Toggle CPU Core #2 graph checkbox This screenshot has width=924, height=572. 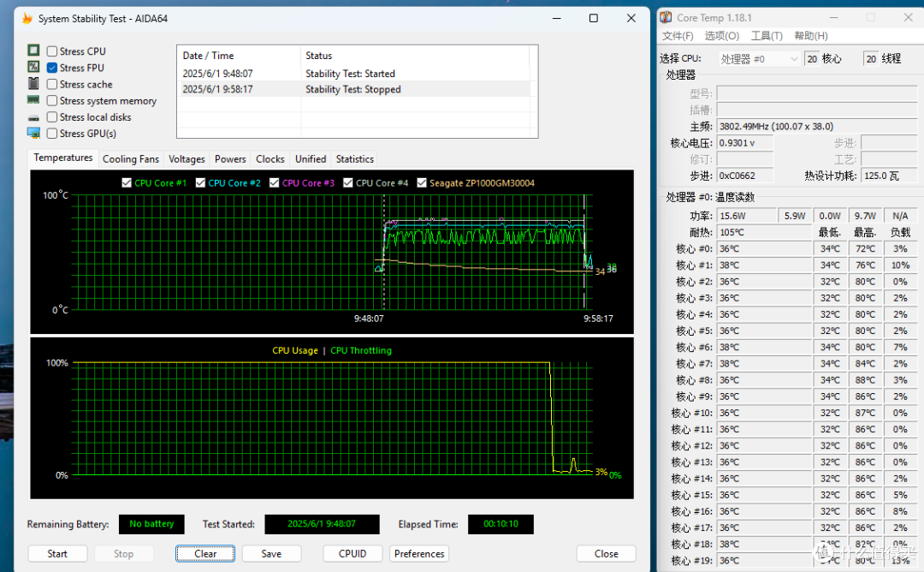pos(200,182)
